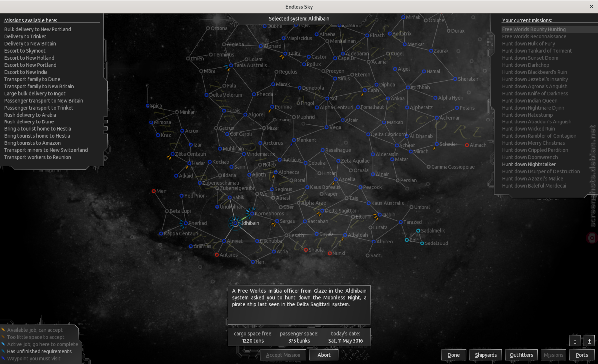Click the Zaurak system node

click(x=431, y=51)
